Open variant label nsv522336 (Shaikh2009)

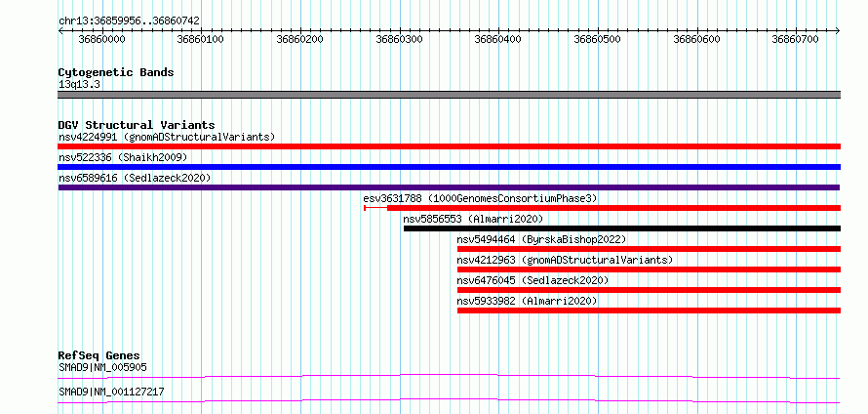[123, 157]
